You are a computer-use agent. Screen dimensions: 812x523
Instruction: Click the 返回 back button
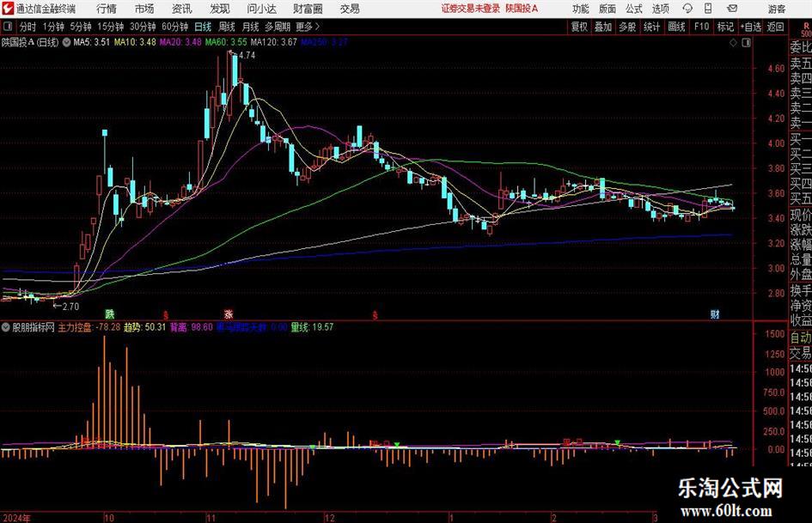tap(775, 27)
